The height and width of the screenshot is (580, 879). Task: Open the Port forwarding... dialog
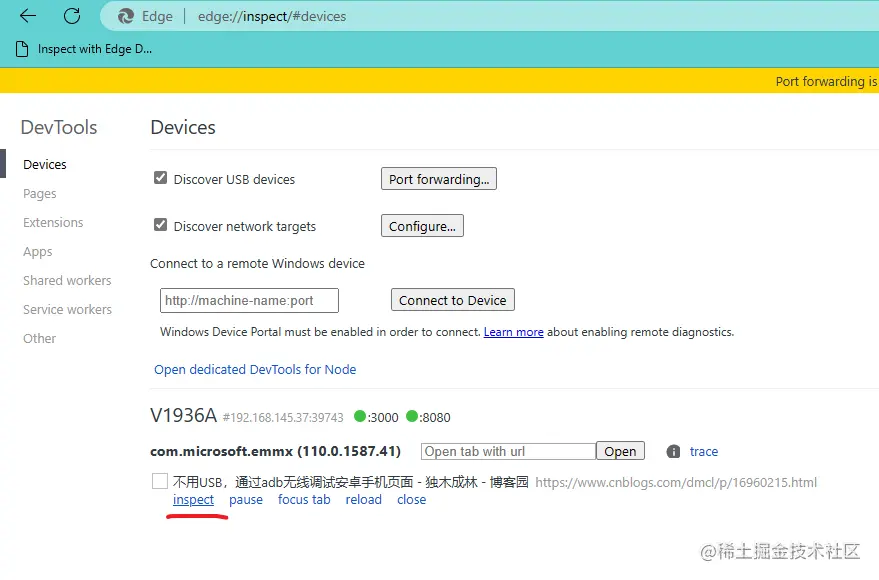click(439, 179)
